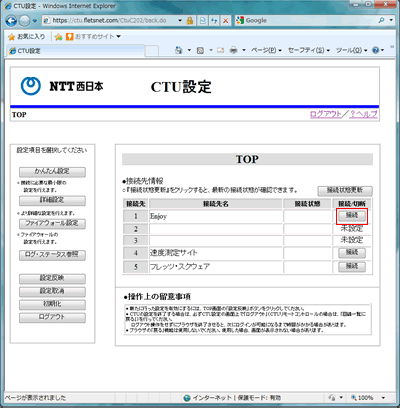Click the 設定取消 button
Screen dimensions: 400x408
pyautogui.click(x=52, y=292)
